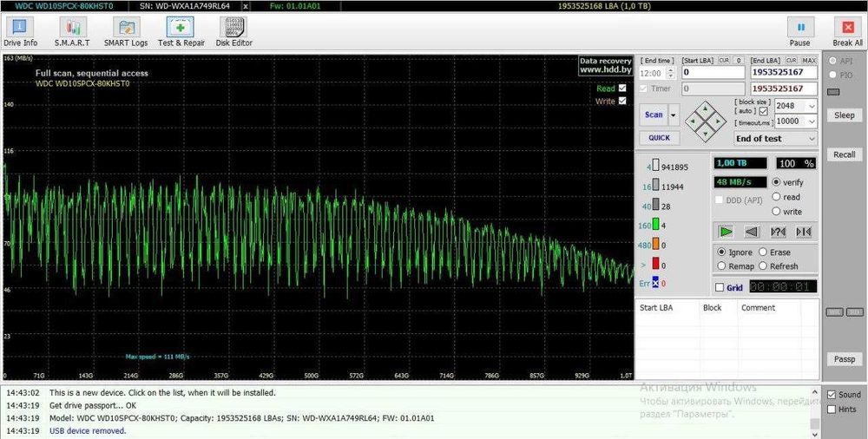Screen dimensions: 868x439
Task: Click the down arrow on navigation diamond
Action: 705,132
